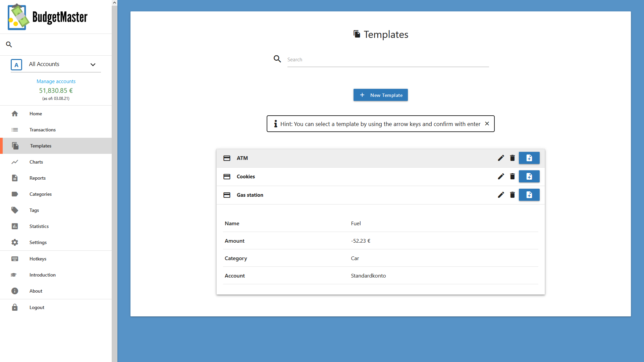Click the template search magnifier icon
Image resolution: width=644 pixels, height=362 pixels.
tap(277, 59)
